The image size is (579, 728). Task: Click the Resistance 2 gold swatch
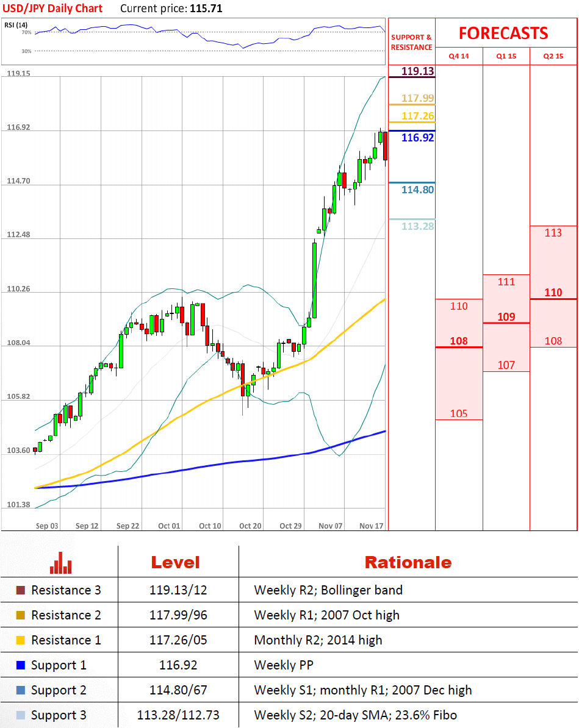click(x=21, y=615)
